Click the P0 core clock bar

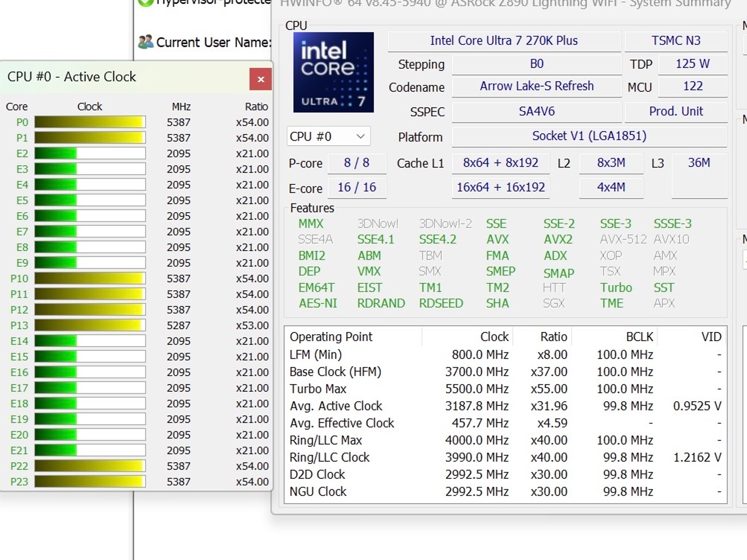[90, 122]
